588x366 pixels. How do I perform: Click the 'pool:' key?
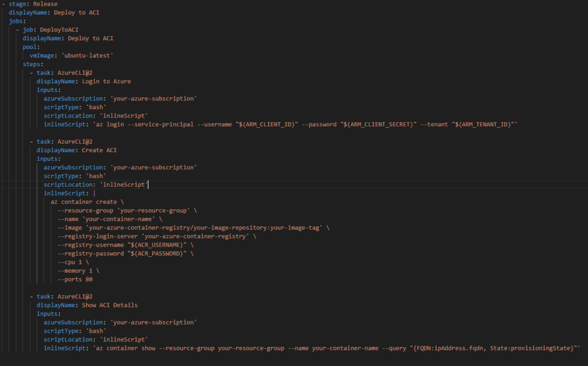(31, 47)
